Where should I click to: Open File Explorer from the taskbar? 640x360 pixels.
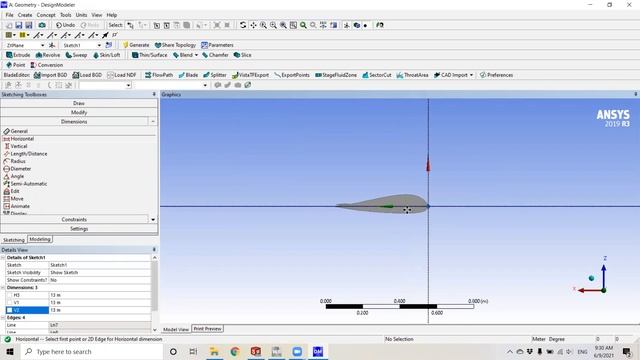coord(214,351)
